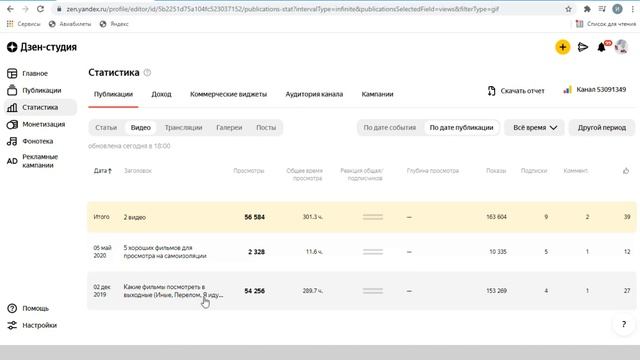The height and width of the screenshot is (360, 640).
Task: Expand the Всё время period dropdown
Action: click(x=535, y=128)
